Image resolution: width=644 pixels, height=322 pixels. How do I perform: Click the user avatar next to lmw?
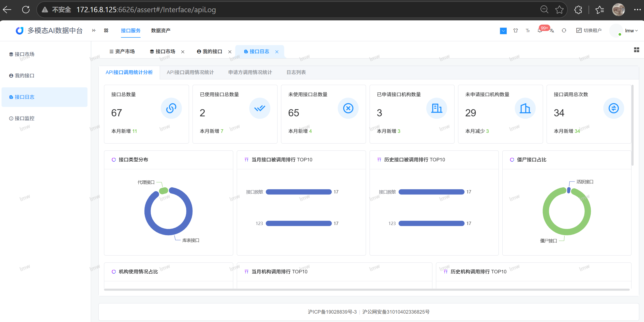[x=616, y=31]
